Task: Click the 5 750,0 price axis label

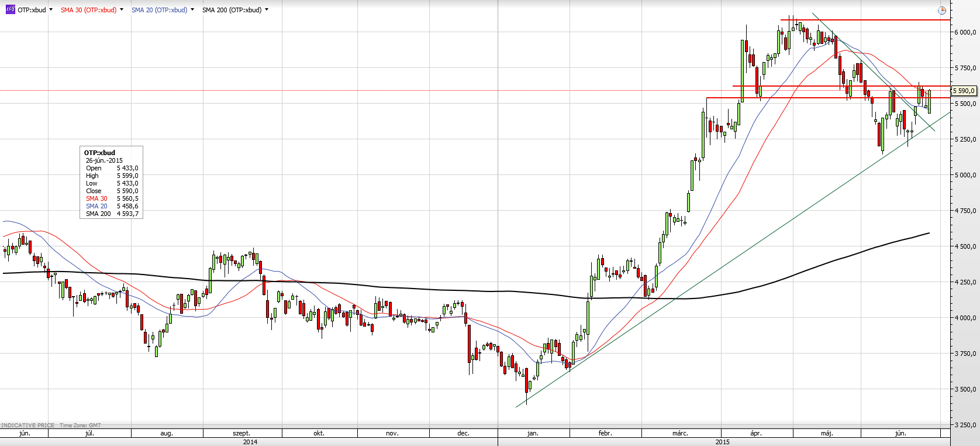Action: click(x=965, y=68)
